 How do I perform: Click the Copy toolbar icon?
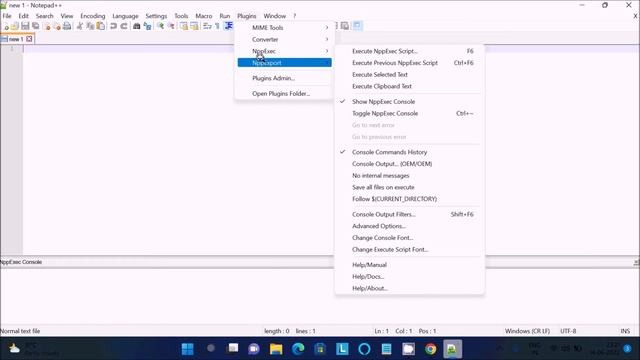click(90, 27)
